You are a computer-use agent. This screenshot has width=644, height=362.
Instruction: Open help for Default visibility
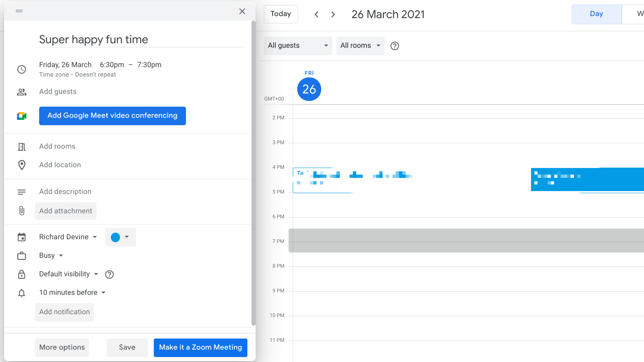109,274
